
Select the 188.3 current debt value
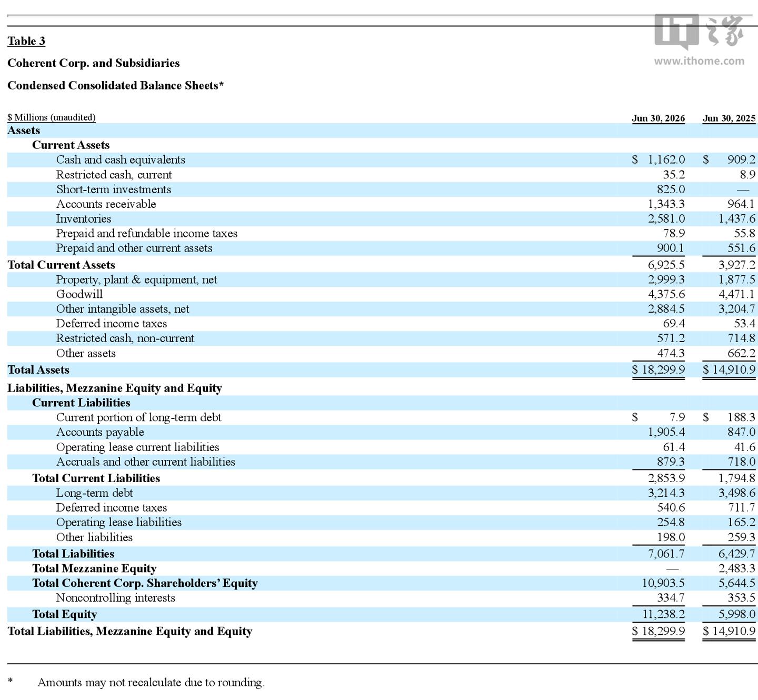point(742,418)
